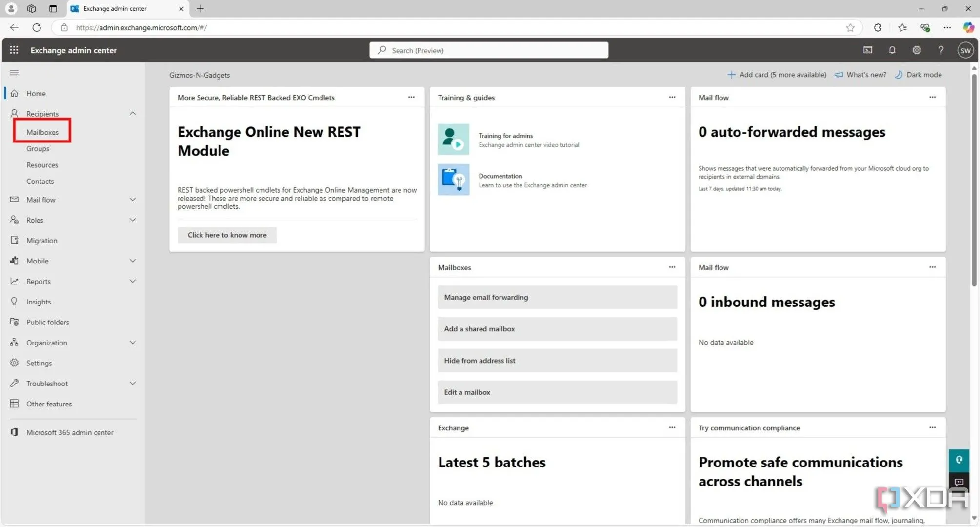
Task: Click the browser address bar URL
Action: coord(141,27)
